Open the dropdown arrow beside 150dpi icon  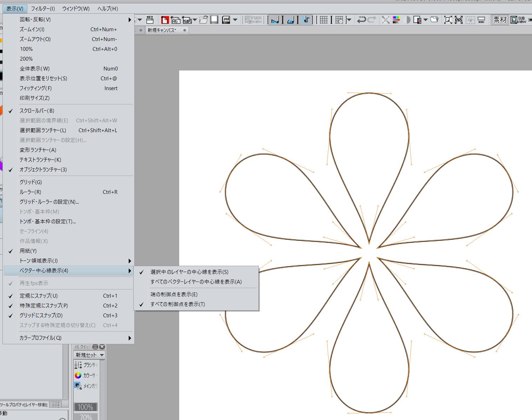[195, 20]
